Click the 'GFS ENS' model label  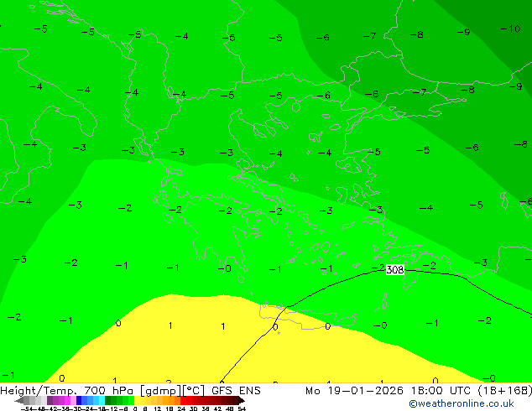pos(236,390)
